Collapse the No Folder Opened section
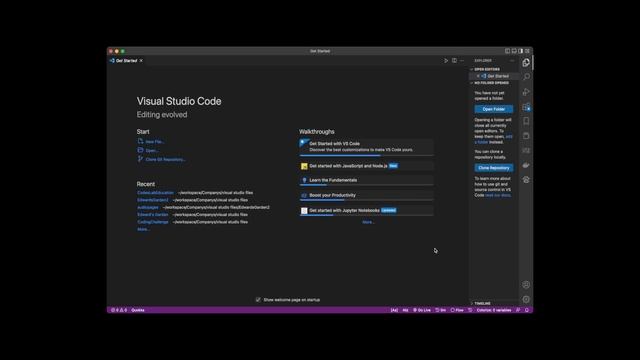Viewport: 640px width, 360px height. [x=491, y=83]
